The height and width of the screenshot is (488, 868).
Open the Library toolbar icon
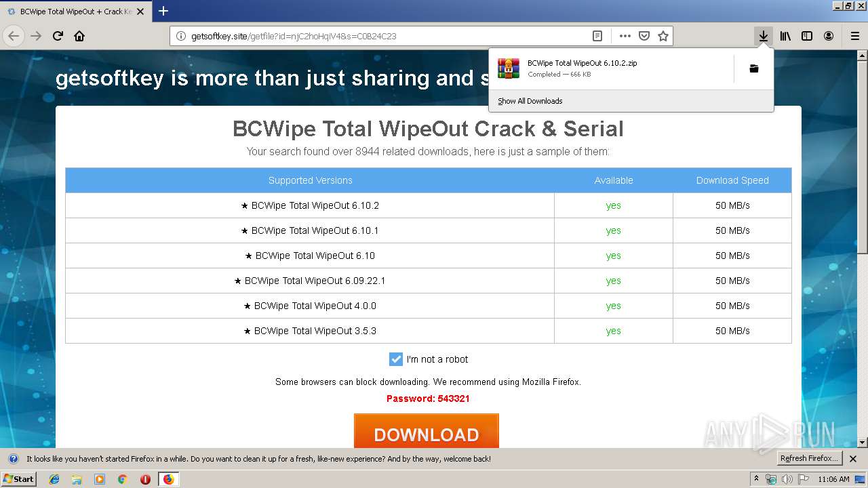pyautogui.click(x=785, y=36)
